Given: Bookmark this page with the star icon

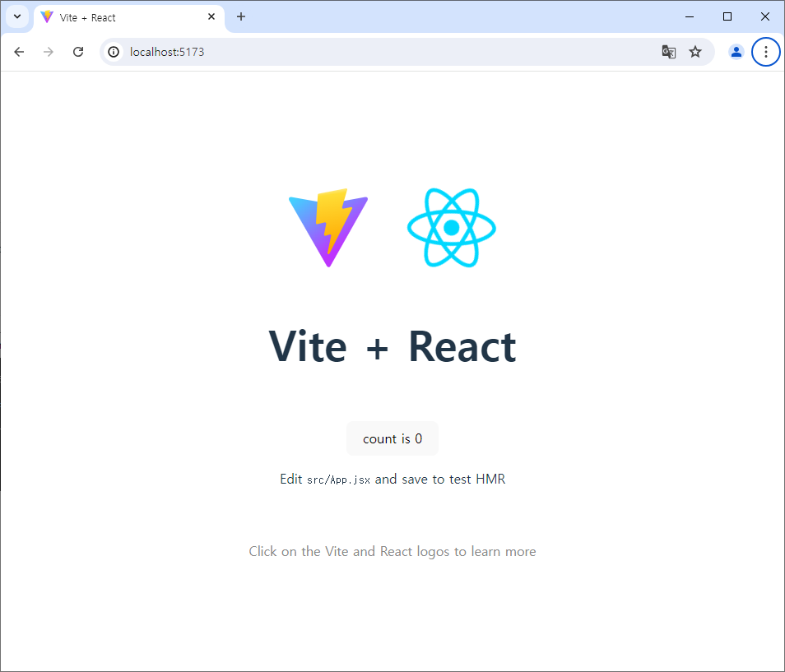Looking at the screenshot, I should tap(695, 52).
